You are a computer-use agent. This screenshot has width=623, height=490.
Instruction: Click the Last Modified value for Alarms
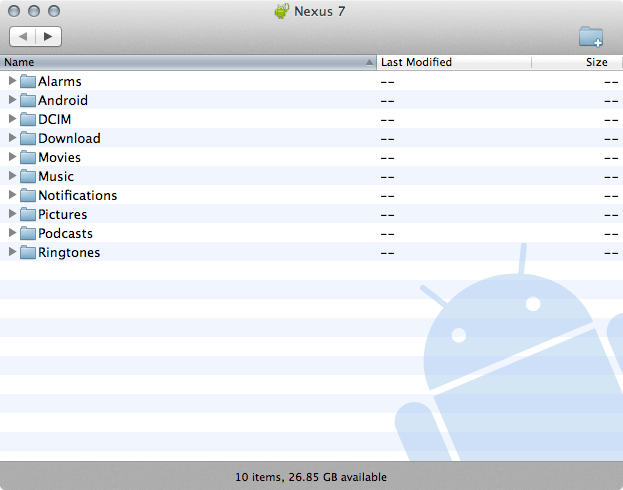[x=387, y=82]
